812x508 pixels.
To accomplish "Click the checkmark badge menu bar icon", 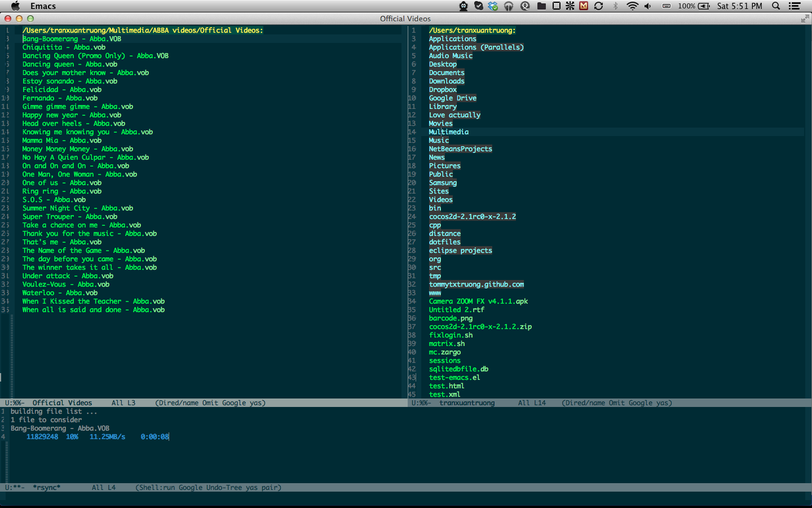I will [x=479, y=6].
